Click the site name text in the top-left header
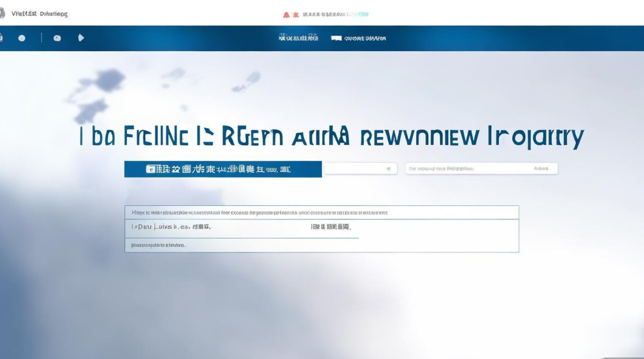This screenshot has height=359, width=644. point(39,14)
